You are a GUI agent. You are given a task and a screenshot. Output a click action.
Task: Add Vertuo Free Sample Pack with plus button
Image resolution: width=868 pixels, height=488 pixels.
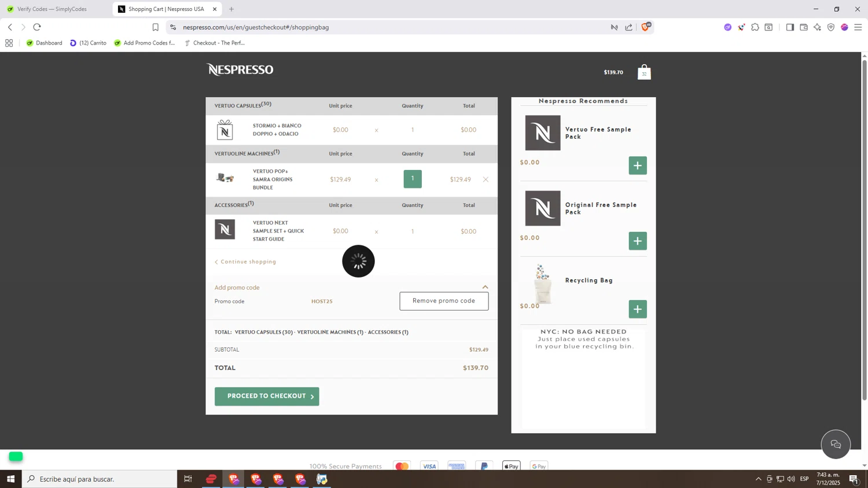click(x=638, y=165)
